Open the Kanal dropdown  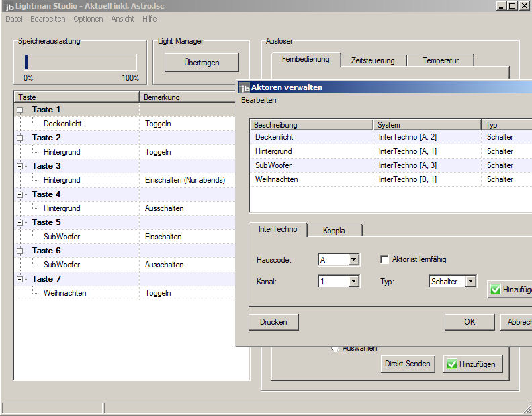354,282
